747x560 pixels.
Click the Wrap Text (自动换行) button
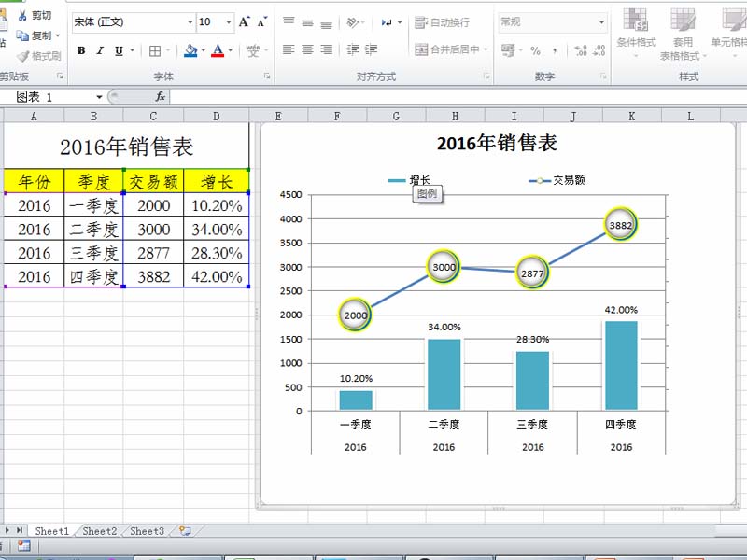[x=443, y=21]
